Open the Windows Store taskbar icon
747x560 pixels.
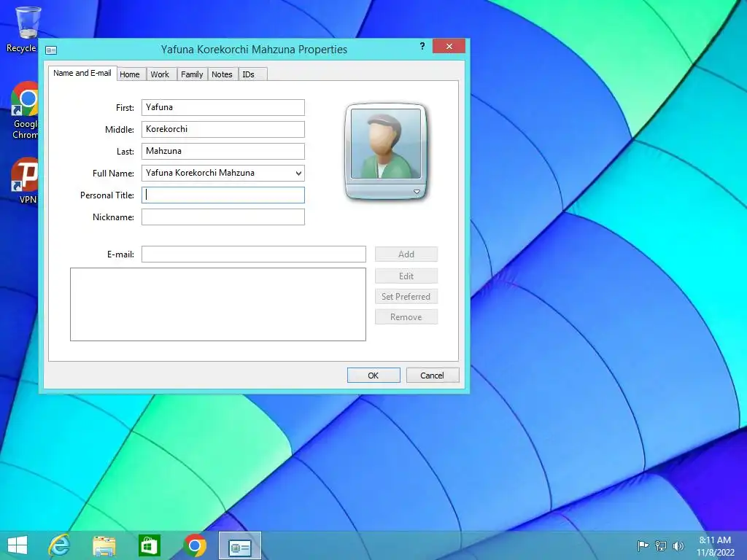click(x=149, y=545)
